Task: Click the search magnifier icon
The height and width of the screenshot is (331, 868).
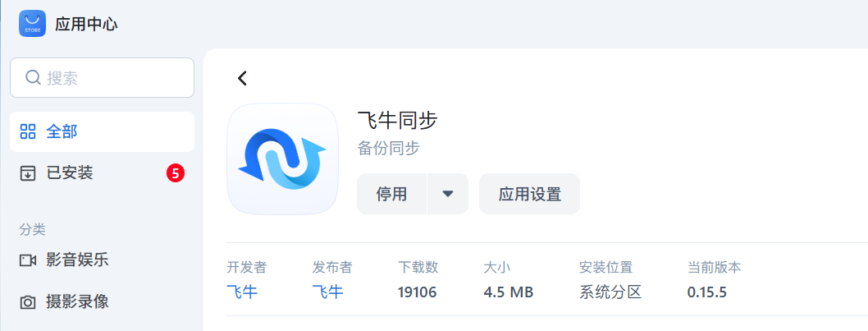Action: tap(33, 78)
